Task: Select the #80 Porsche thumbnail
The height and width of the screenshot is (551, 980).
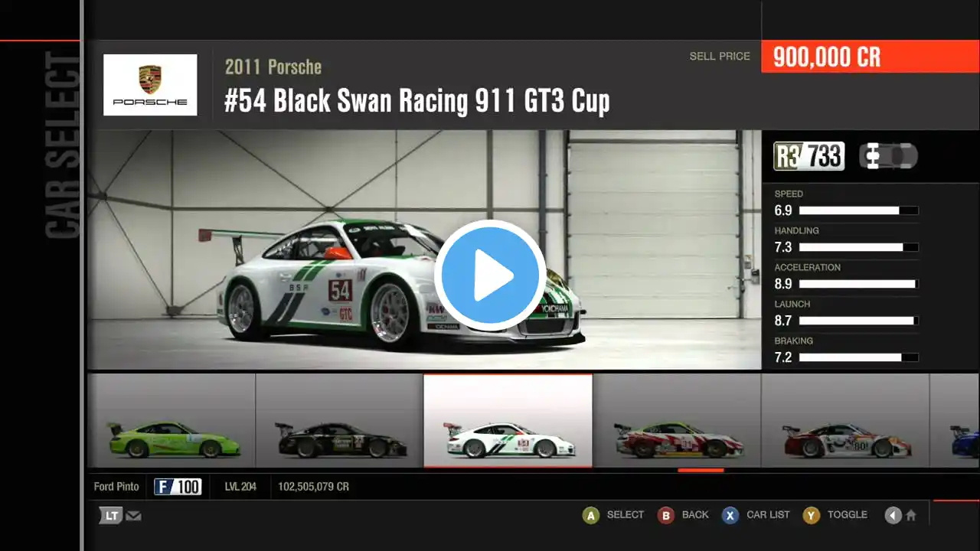Action: [x=845, y=421]
